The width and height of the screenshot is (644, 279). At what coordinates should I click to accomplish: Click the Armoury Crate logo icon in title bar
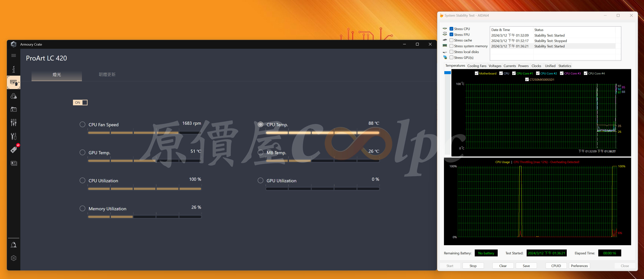click(14, 44)
